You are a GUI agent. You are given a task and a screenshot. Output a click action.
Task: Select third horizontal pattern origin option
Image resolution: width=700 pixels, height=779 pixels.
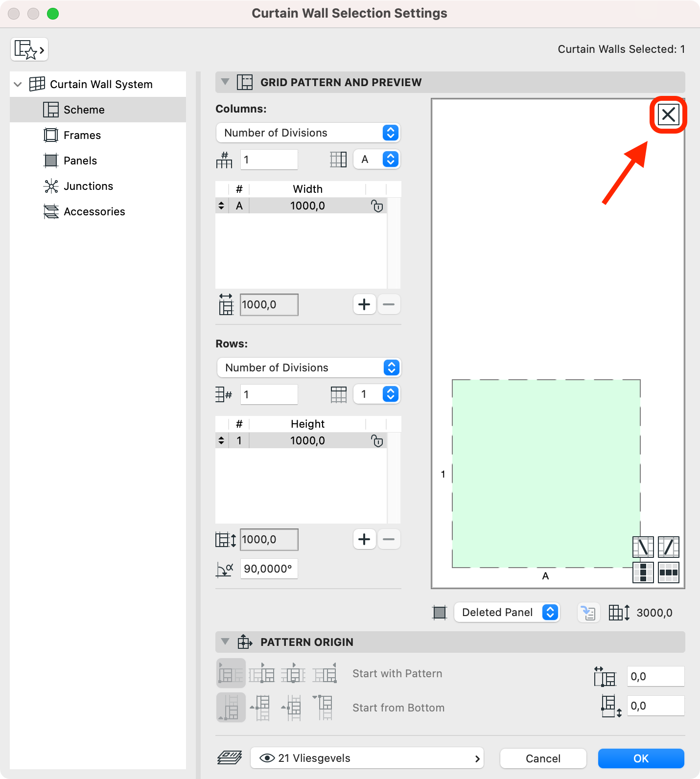293,673
